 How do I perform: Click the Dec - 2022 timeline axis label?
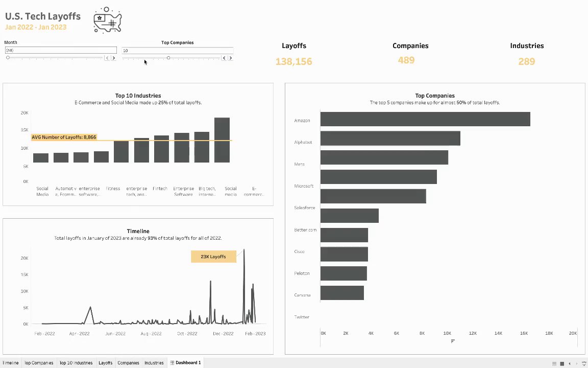pyautogui.click(x=223, y=333)
